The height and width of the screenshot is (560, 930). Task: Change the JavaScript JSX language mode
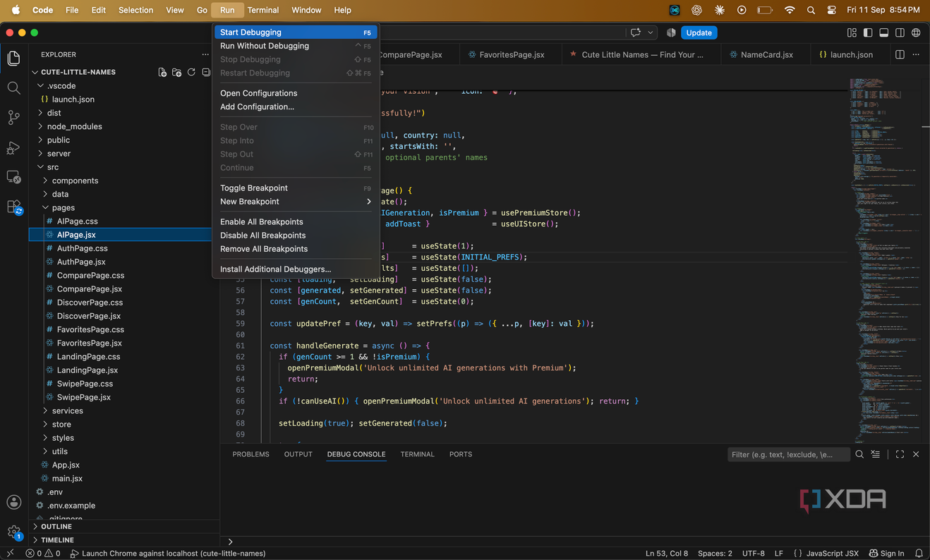point(832,554)
